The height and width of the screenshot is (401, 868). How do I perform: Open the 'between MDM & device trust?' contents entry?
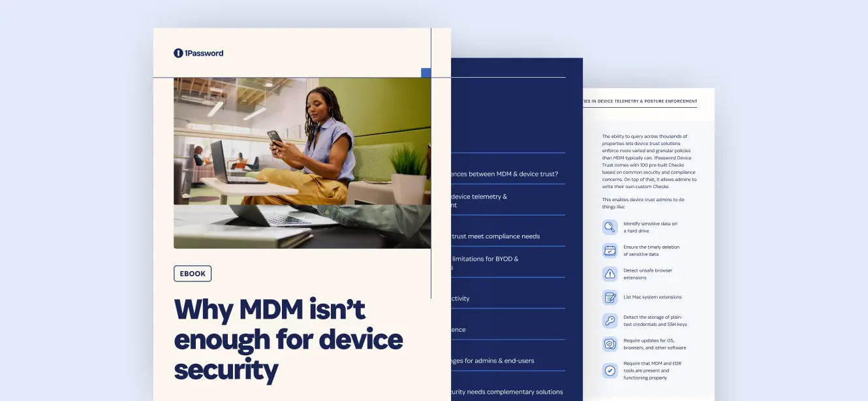coord(504,174)
